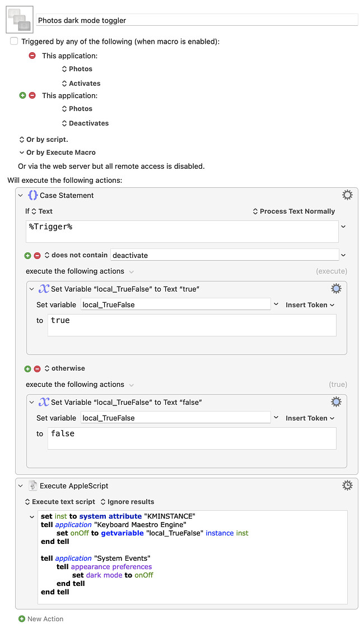Click the 'false' value text box
364x628 pixels.
[x=192, y=438]
